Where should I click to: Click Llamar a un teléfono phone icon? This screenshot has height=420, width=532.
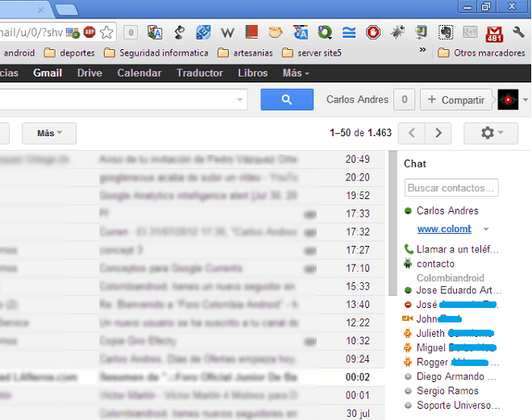[409, 249]
